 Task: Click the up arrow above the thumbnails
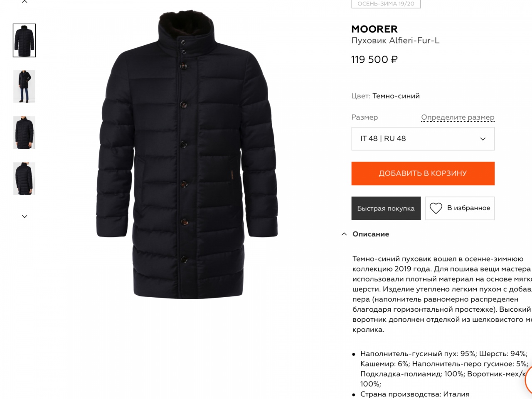click(25, 2)
